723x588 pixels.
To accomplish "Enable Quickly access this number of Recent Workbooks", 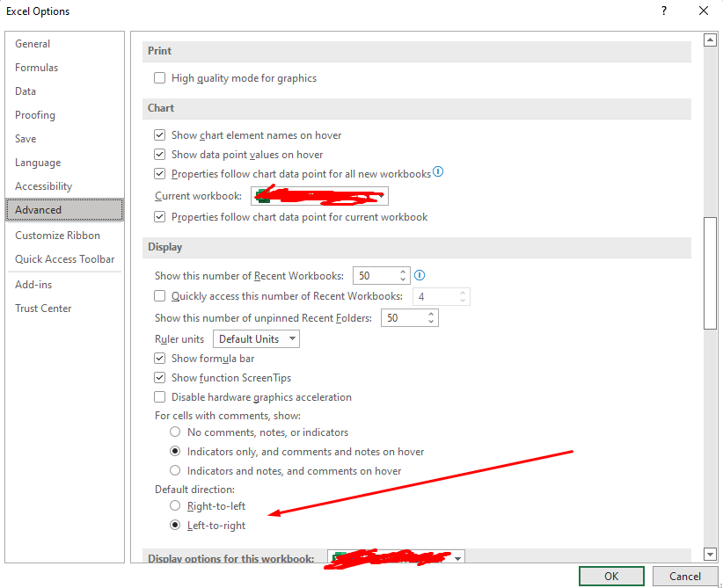I will tap(159, 296).
